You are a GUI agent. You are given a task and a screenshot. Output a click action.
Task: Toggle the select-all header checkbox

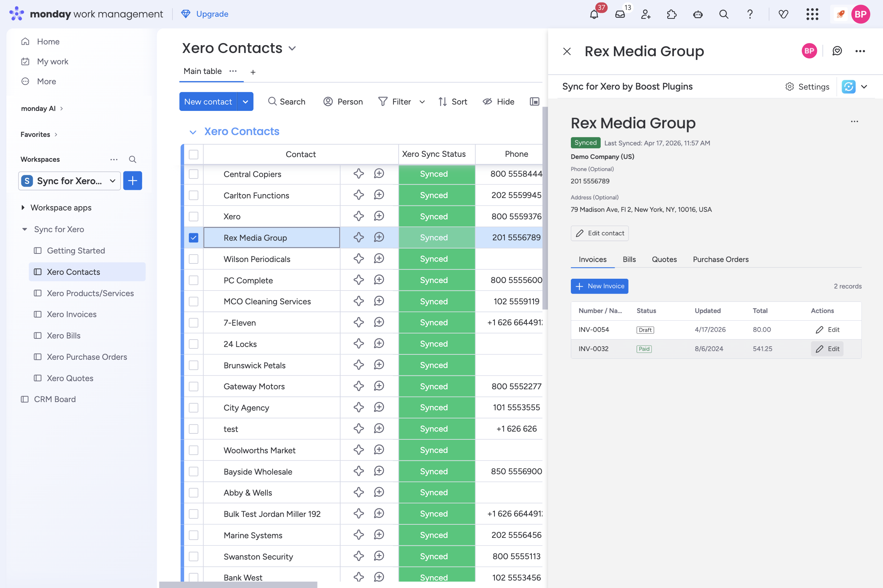pyautogui.click(x=193, y=155)
